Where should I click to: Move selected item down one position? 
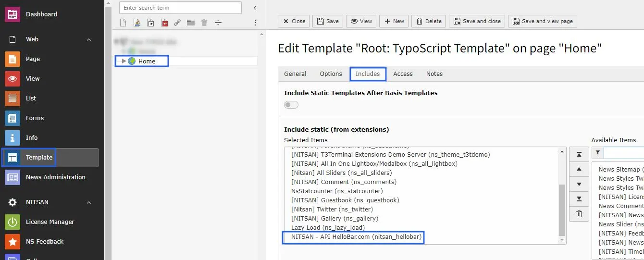(579, 184)
